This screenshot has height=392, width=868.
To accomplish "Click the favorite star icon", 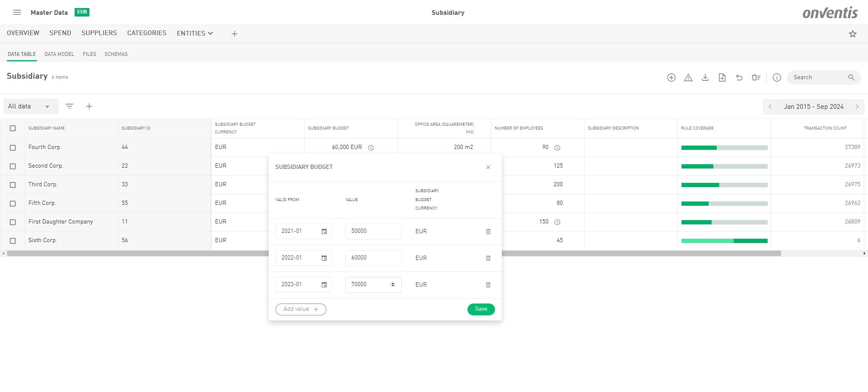I will click(x=853, y=34).
